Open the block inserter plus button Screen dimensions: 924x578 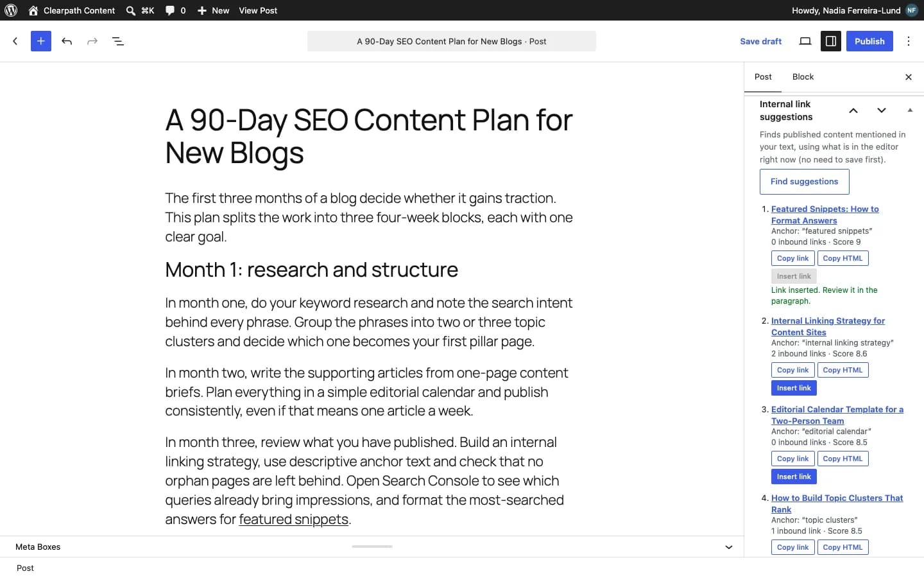41,41
